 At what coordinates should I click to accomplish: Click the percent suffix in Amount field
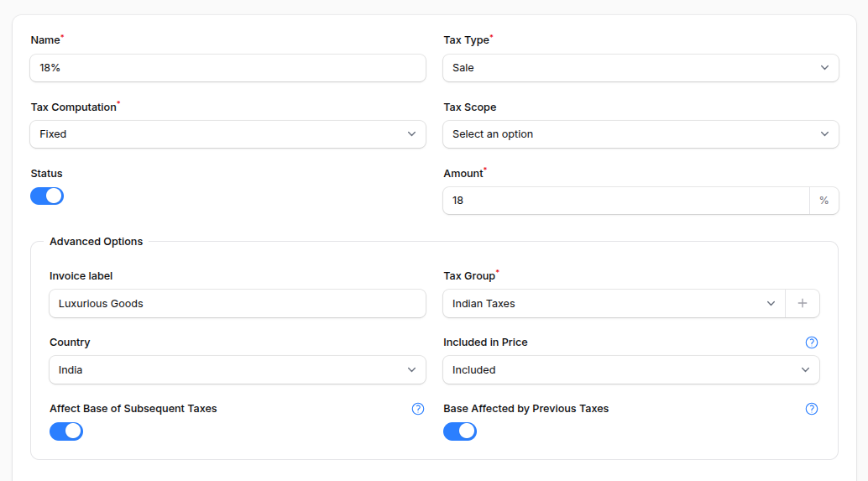point(824,201)
